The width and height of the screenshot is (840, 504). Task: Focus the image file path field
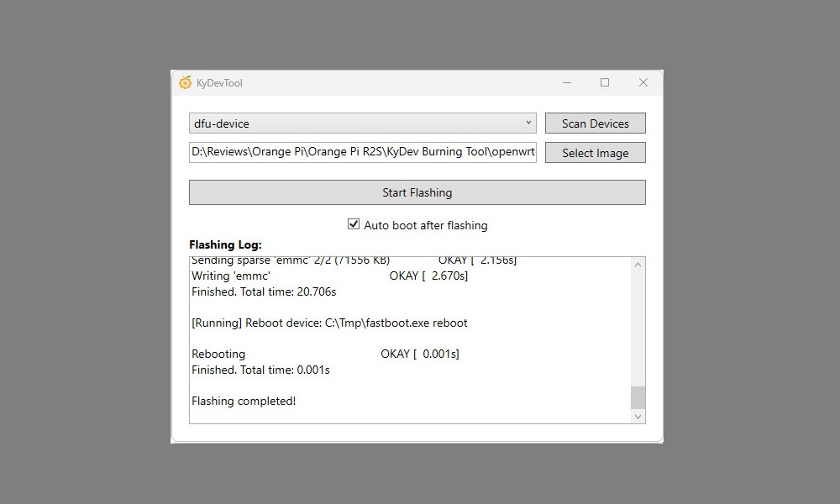pos(362,153)
